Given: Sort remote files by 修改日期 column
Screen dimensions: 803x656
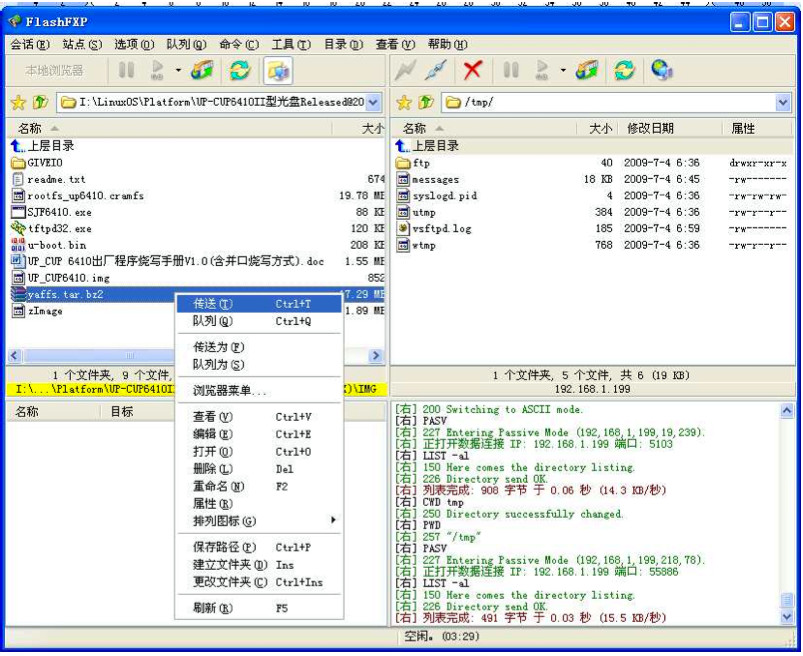Looking at the screenshot, I should tap(669, 129).
